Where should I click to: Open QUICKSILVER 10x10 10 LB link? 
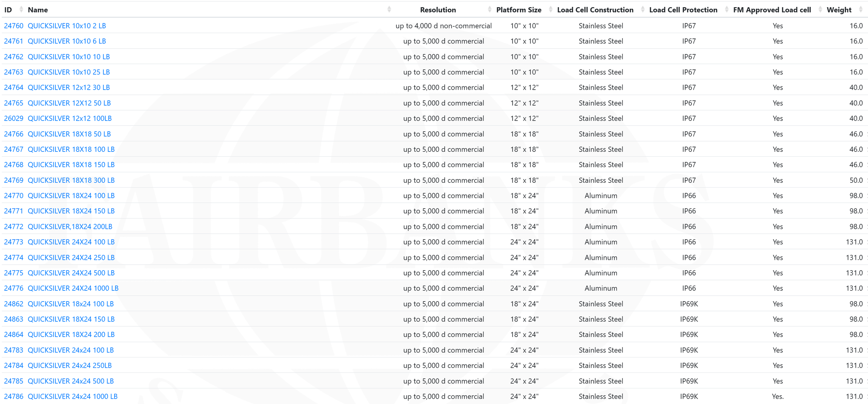pos(69,57)
